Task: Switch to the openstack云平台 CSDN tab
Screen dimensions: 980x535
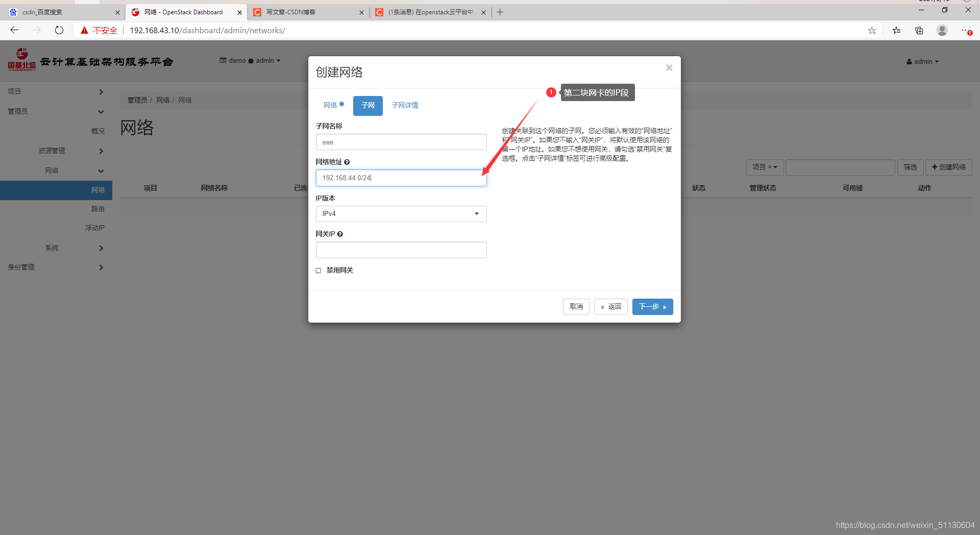Action: coord(430,12)
